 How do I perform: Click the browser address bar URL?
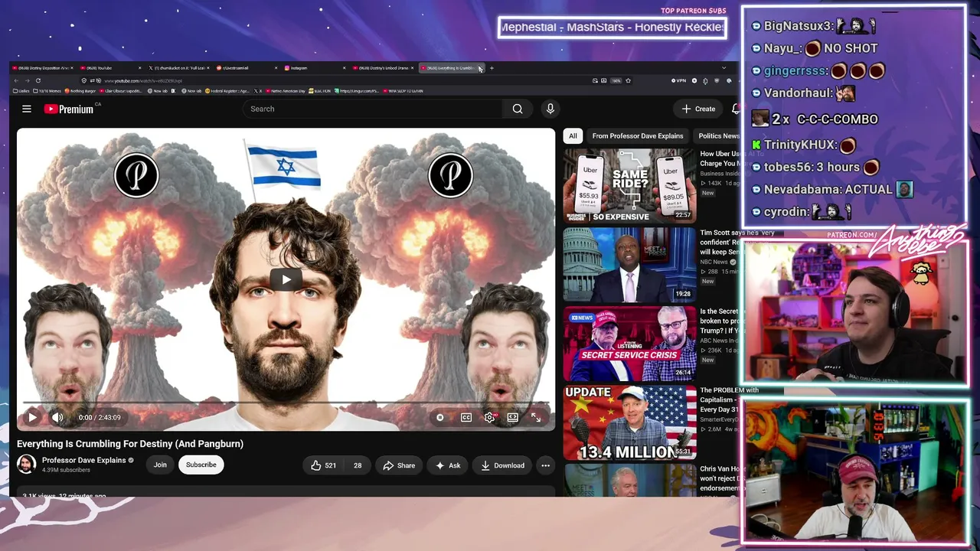pos(143,80)
